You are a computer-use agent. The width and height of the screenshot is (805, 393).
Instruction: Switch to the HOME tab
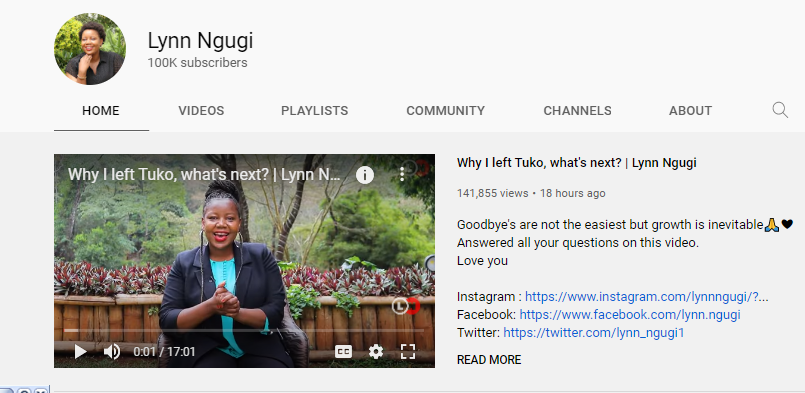click(101, 111)
